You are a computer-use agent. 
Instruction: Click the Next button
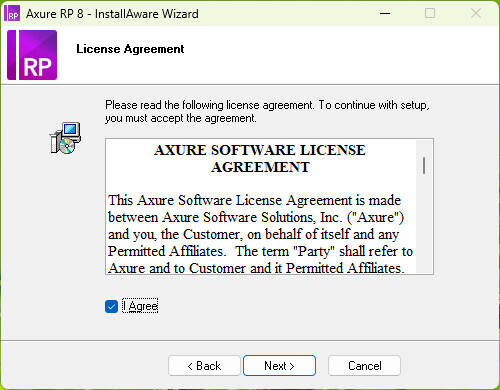(x=279, y=366)
